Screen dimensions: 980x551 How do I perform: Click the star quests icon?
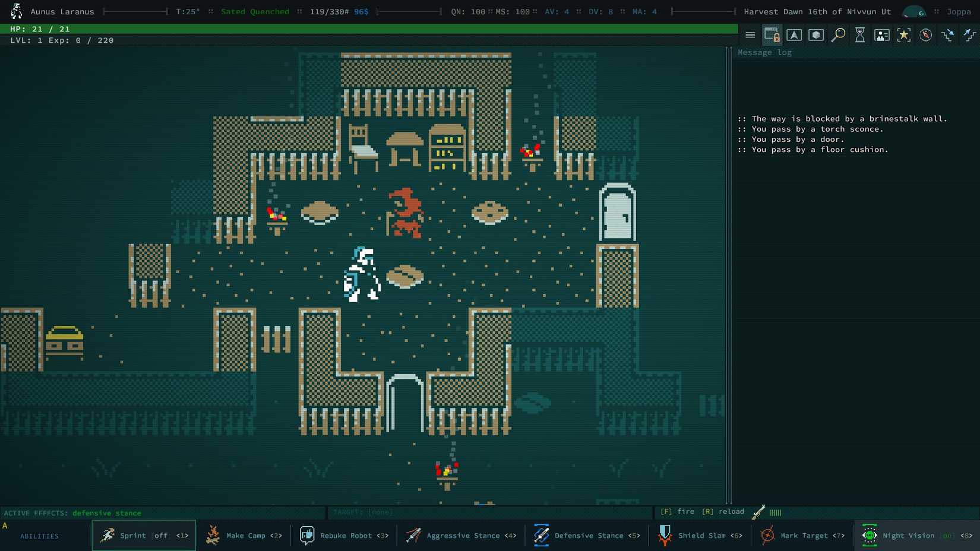pos(904,34)
